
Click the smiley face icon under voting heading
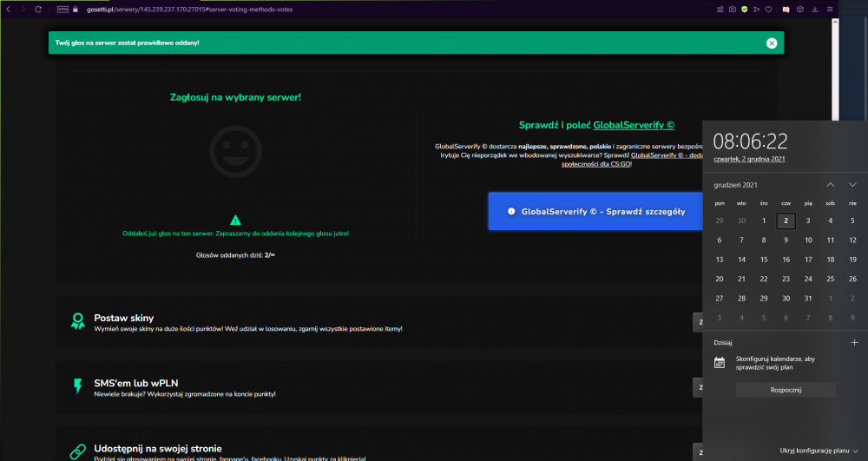coord(235,152)
